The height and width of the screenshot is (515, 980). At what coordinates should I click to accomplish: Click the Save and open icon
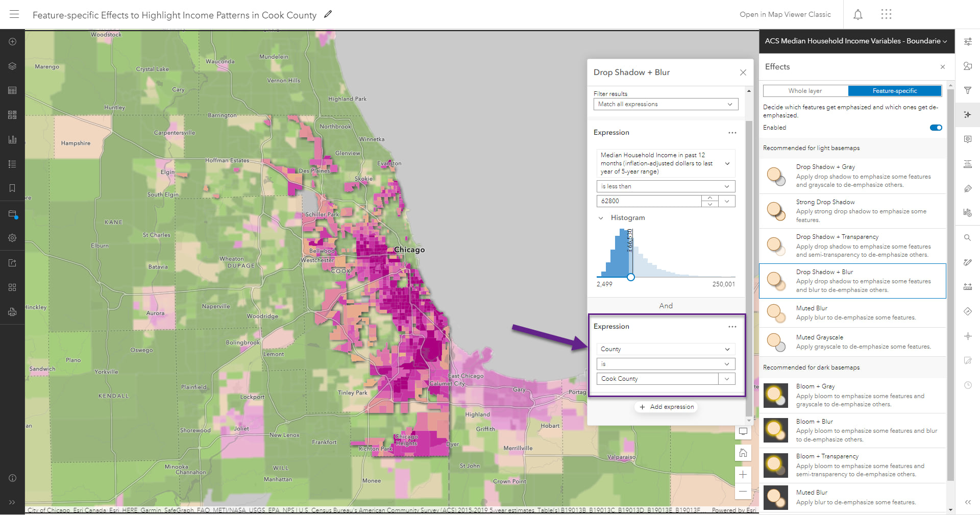click(x=12, y=214)
